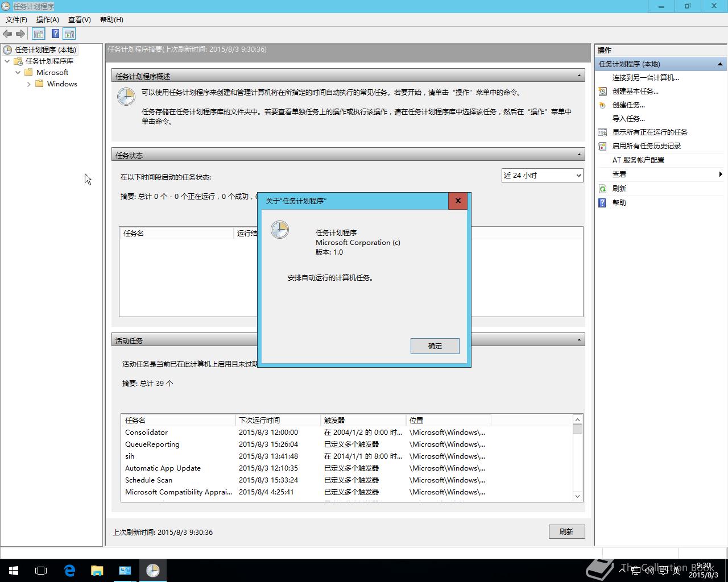Viewport: 728px width, 582px height.
Task: Open the 近 24 小时 time period dropdown
Action: [542, 175]
